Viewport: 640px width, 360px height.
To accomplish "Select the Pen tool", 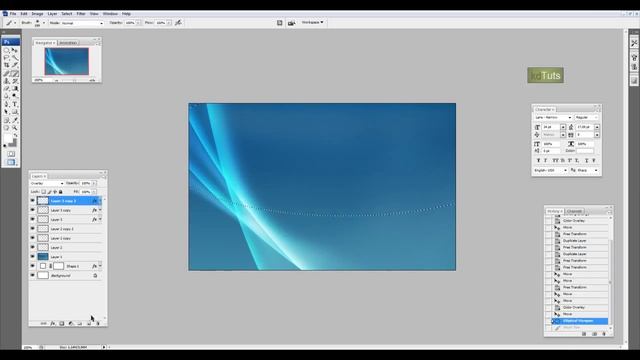I will [7, 104].
